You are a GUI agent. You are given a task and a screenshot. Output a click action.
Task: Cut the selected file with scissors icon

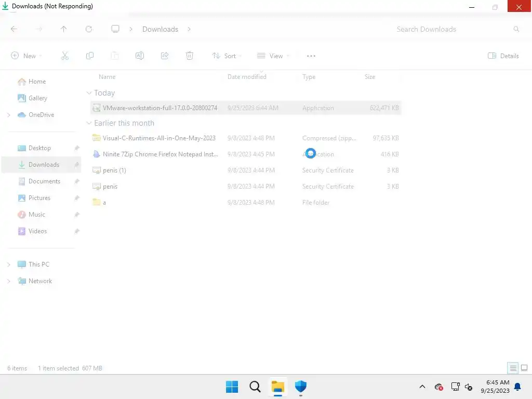pos(64,56)
